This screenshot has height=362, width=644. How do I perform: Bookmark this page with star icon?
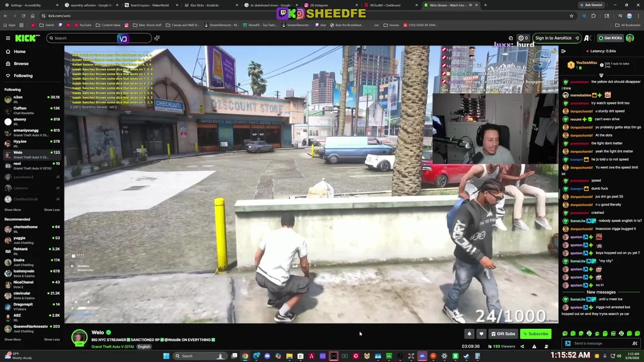coord(572,16)
